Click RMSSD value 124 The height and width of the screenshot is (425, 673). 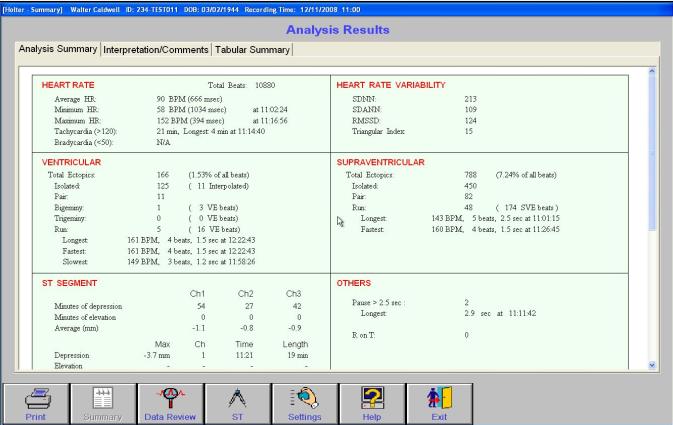[x=470, y=121]
